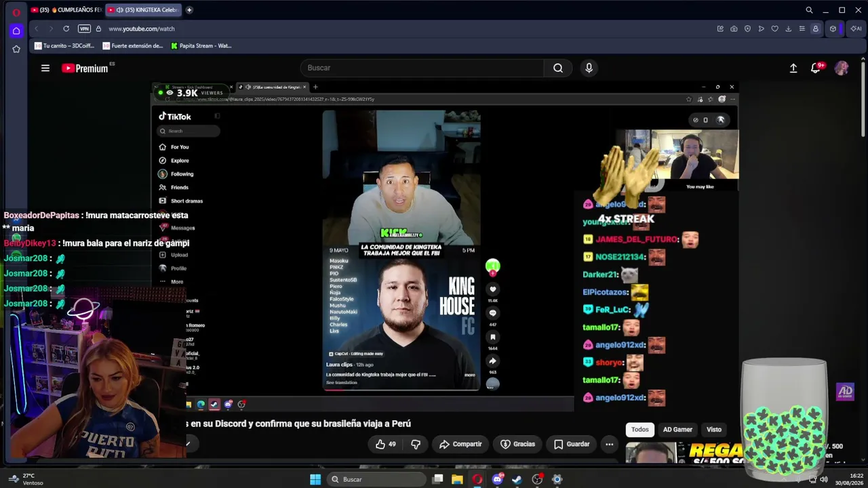Click the TikTok search box in video
868x488 pixels.
tap(188, 131)
